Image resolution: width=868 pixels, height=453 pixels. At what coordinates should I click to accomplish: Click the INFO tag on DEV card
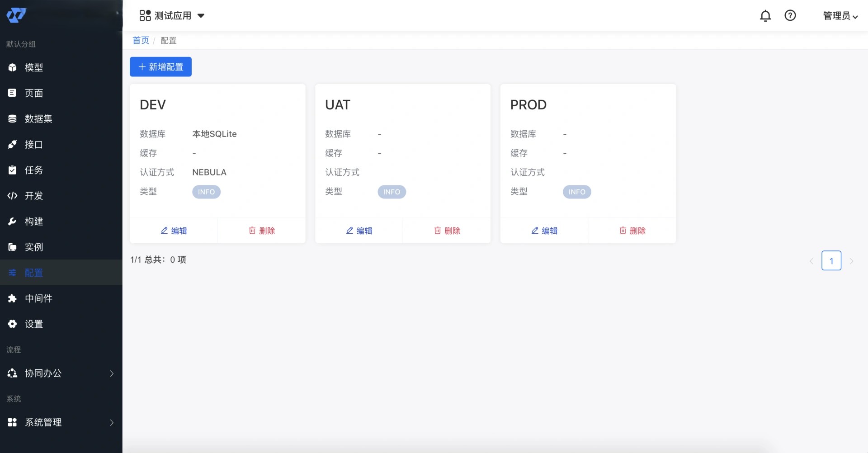point(207,192)
